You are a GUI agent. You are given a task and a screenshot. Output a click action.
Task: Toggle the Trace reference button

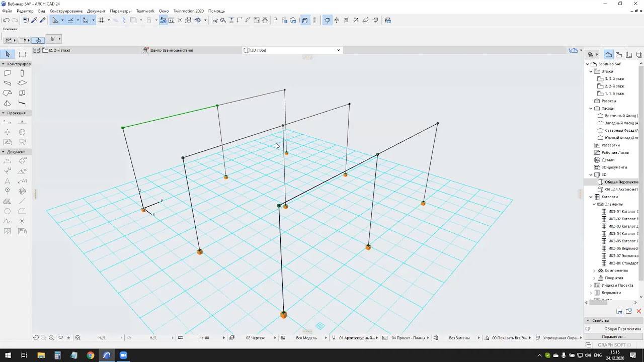point(133,20)
